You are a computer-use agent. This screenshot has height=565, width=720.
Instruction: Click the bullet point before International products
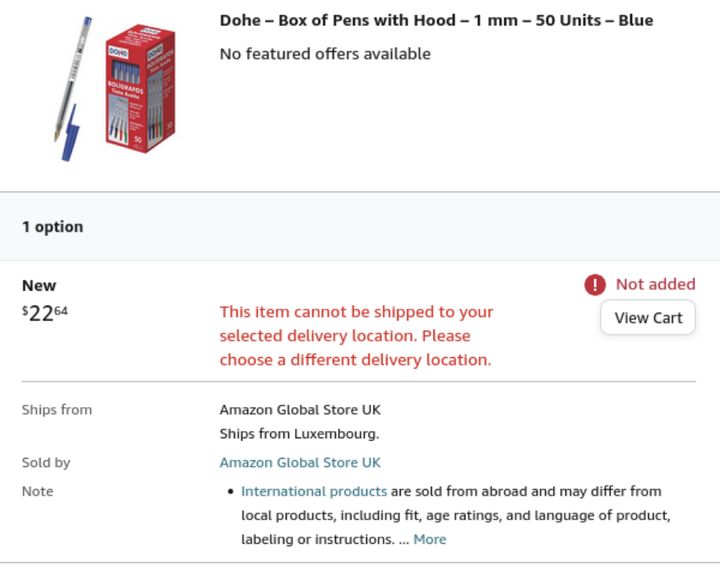[230, 492]
